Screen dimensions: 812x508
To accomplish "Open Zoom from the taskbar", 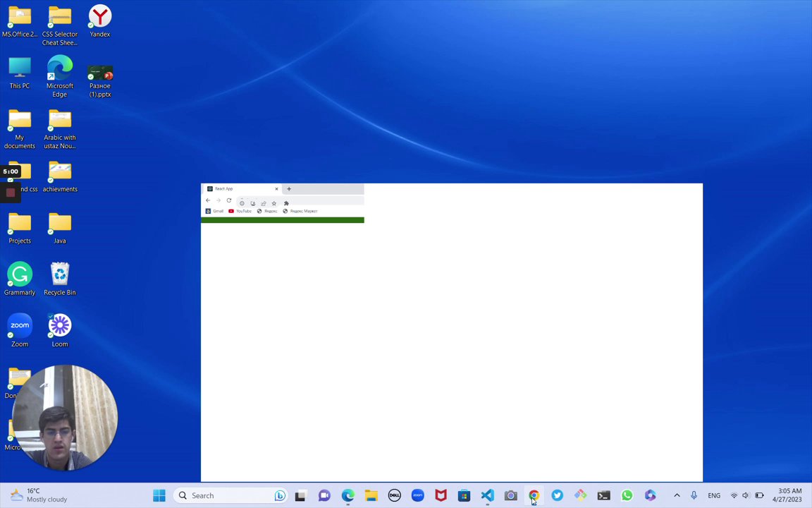I will [417, 495].
